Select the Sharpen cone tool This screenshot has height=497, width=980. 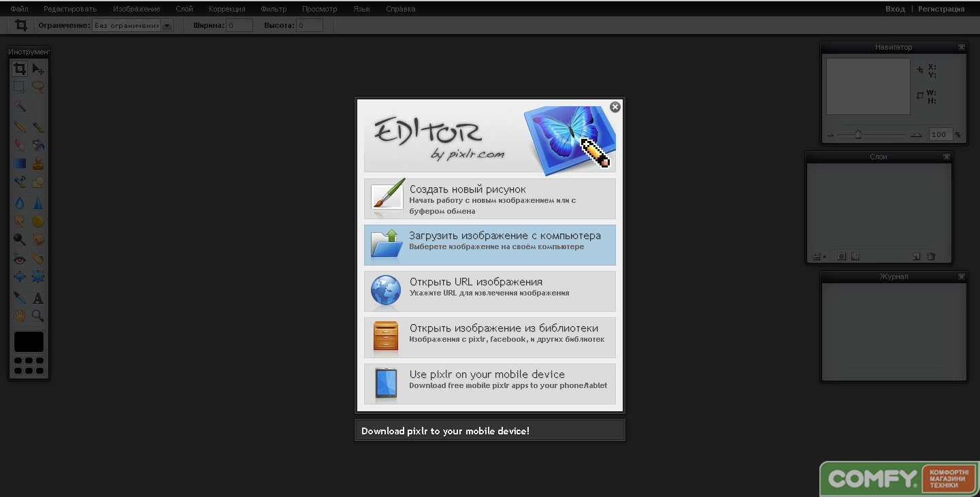(38, 202)
